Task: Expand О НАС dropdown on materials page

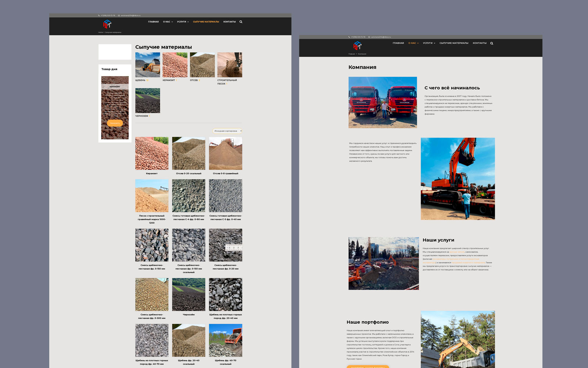Action: [x=168, y=22]
